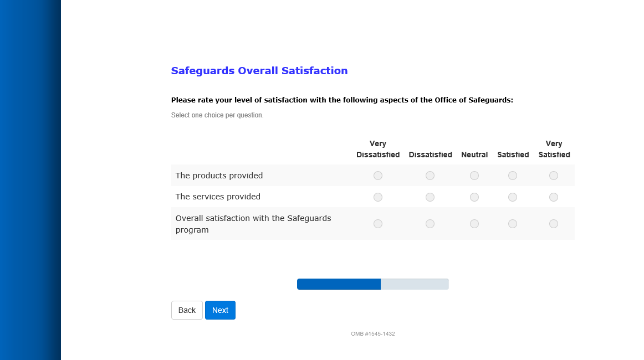The width and height of the screenshot is (644, 360).
Task: Click the Safeguards Overall Satisfaction heading
Action: [x=259, y=71]
